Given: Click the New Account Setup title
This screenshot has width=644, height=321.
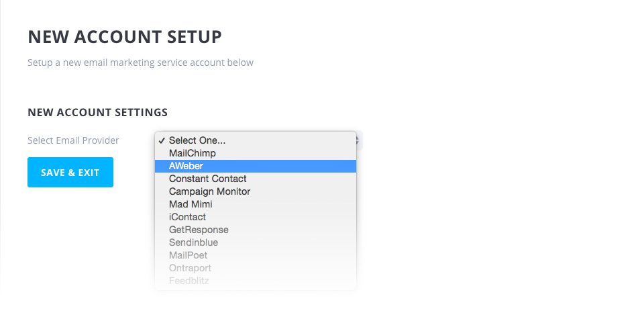Looking at the screenshot, I should 125,36.
